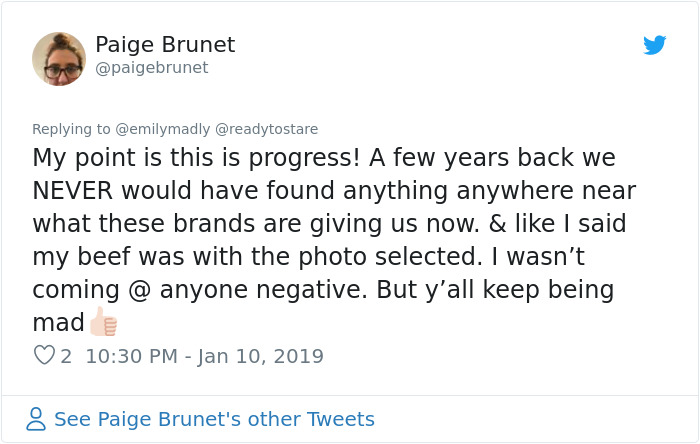
Task: Click the 'Replying to' label
Action: coord(71,129)
